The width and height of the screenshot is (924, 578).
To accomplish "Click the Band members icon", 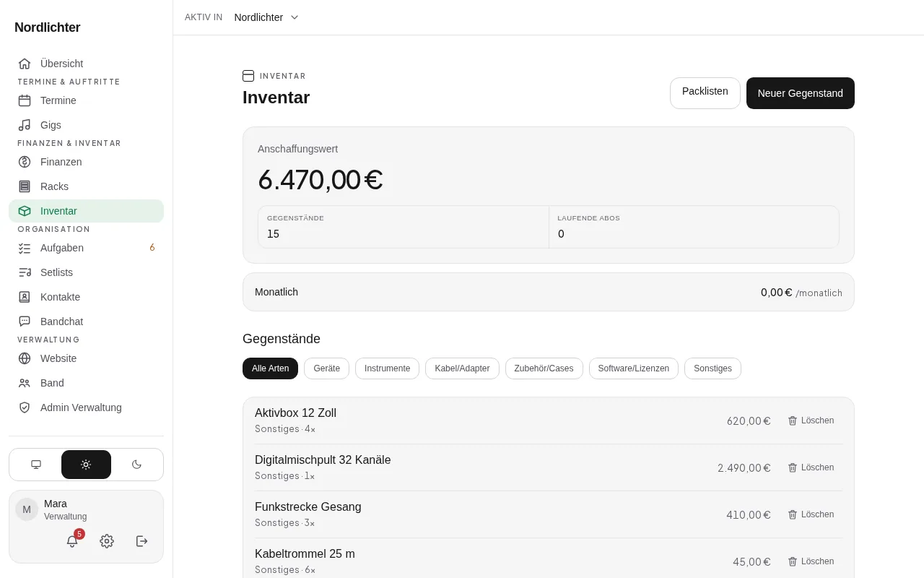I will pos(25,383).
